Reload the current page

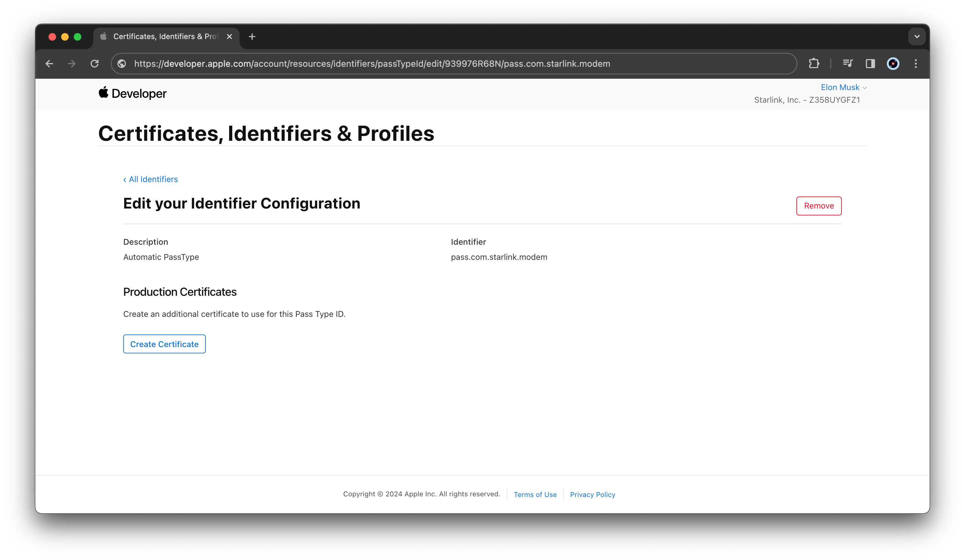point(95,64)
